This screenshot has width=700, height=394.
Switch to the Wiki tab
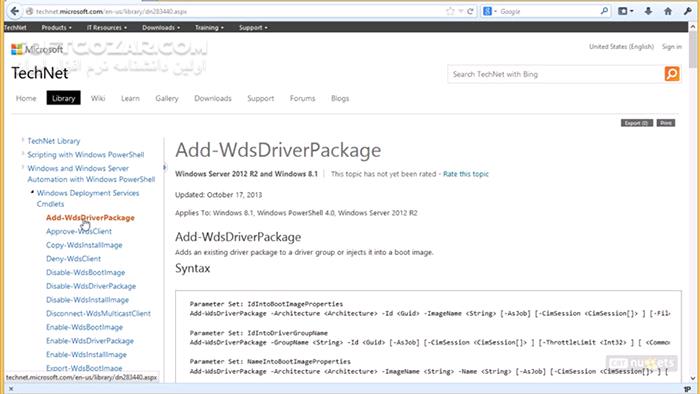[x=98, y=98]
